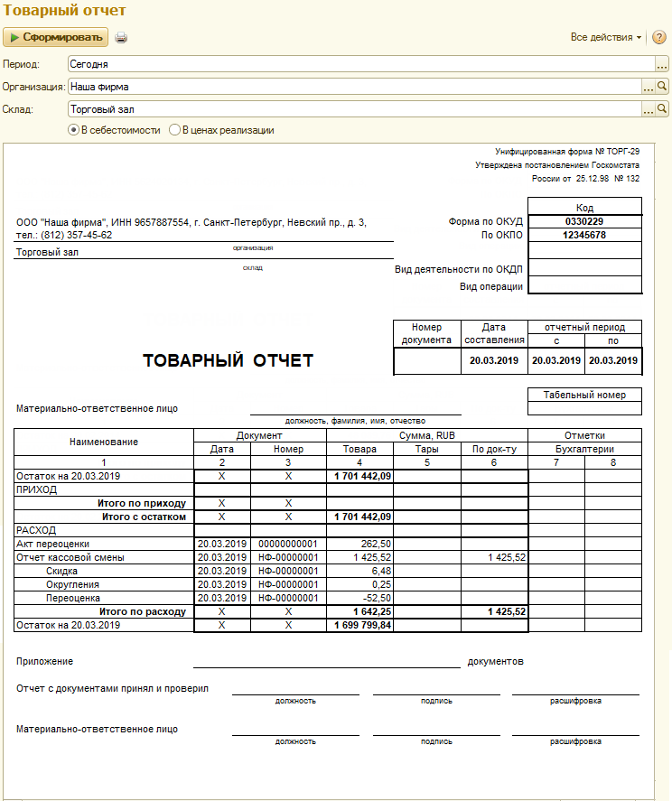Screen dimensions: 672x801
Task: Open help with the question mark icon
Action: pyautogui.click(x=659, y=37)
